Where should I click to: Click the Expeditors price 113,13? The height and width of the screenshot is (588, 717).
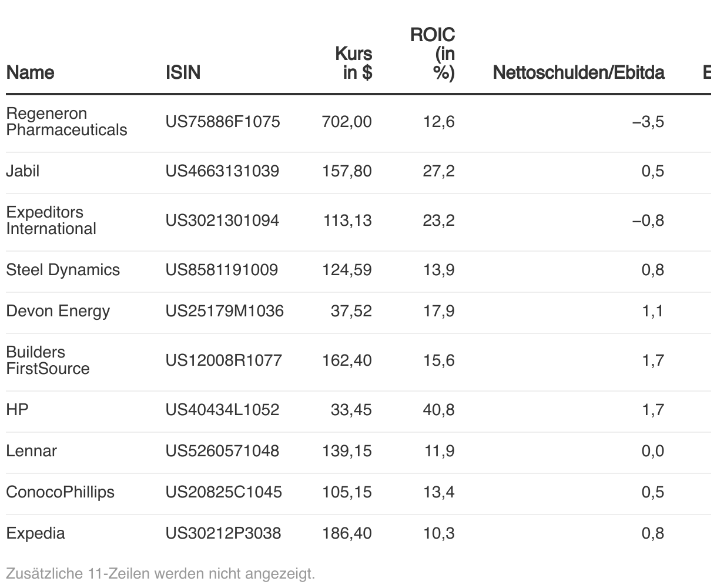[x=347, y=220]
